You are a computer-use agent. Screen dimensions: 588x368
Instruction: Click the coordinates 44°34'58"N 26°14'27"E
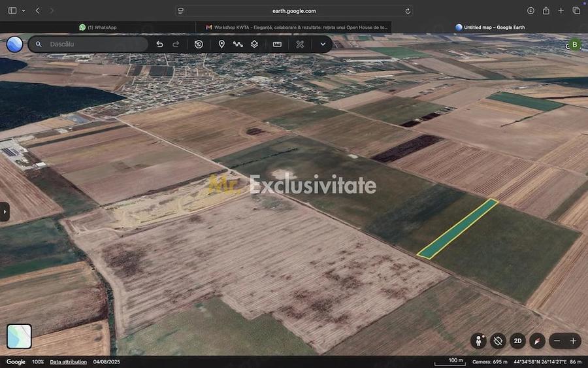[540, 362]
